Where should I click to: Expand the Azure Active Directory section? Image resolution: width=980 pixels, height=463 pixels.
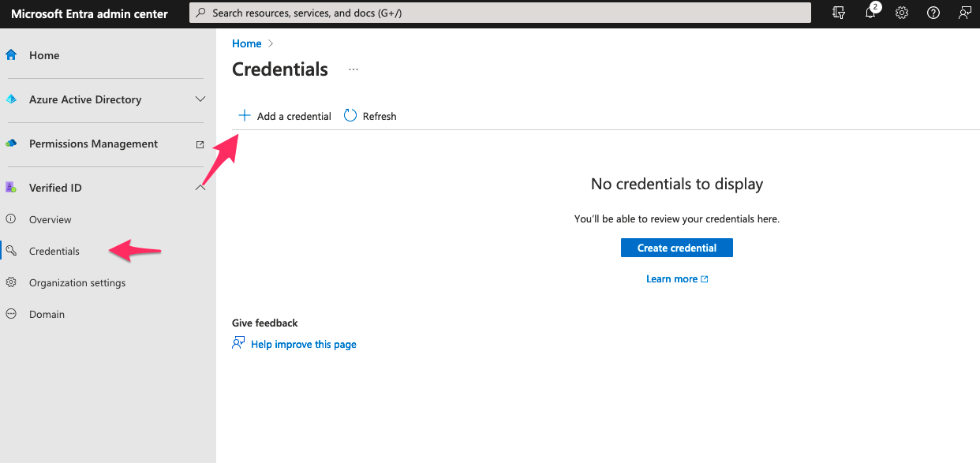coord(200,99)
